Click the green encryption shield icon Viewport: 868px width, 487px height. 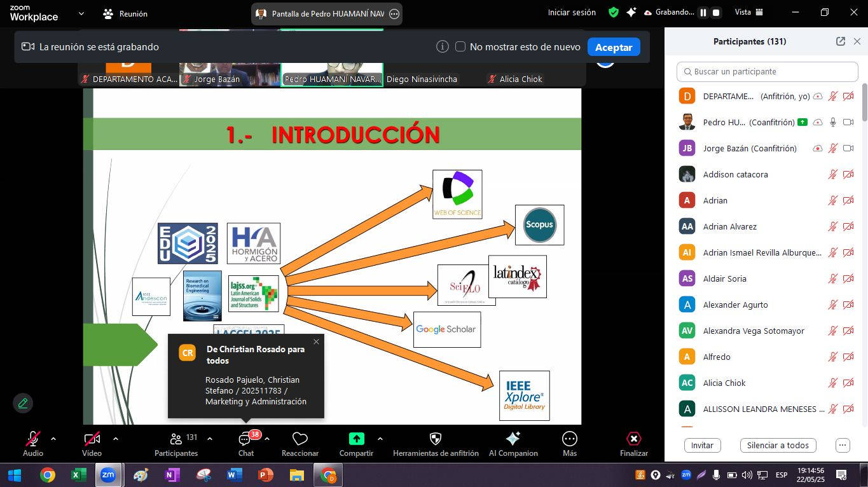point(614,12)
